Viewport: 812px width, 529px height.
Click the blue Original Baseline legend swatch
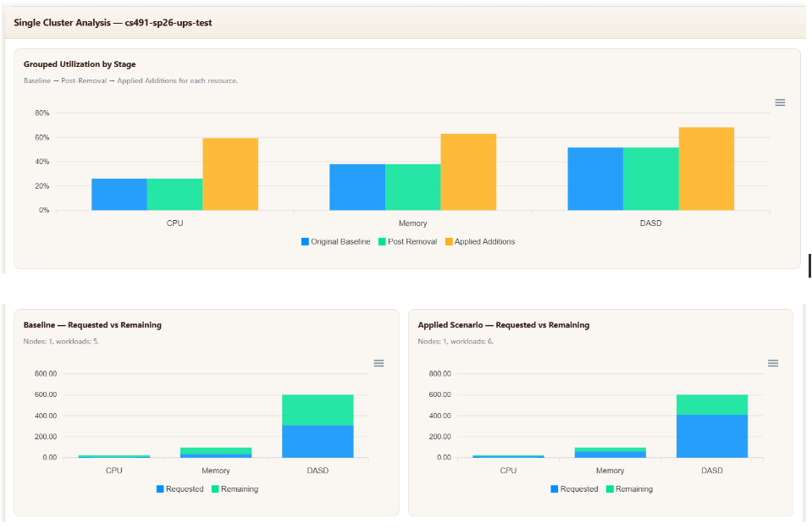(305, 242)
